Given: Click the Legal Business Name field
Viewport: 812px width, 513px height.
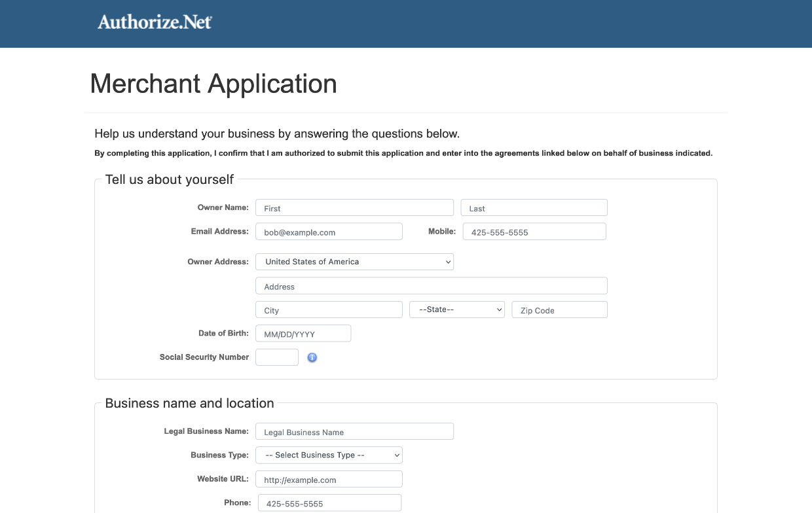Looking at the screenshot, I should (x=354, y=431).
